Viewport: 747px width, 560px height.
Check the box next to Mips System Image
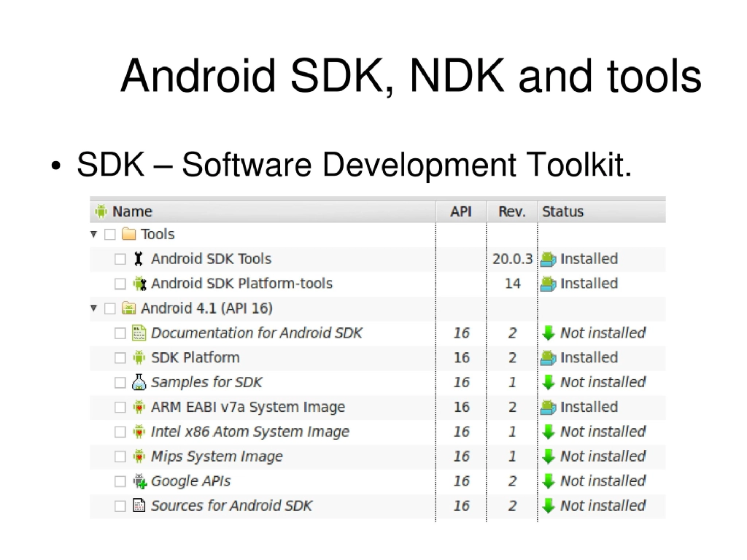point(120,456)
